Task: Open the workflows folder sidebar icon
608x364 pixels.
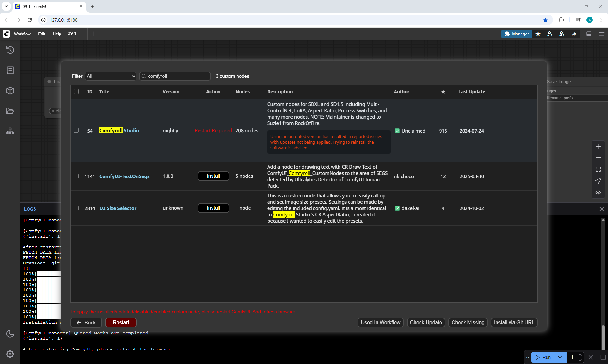Action: click(x=10, y=111)
